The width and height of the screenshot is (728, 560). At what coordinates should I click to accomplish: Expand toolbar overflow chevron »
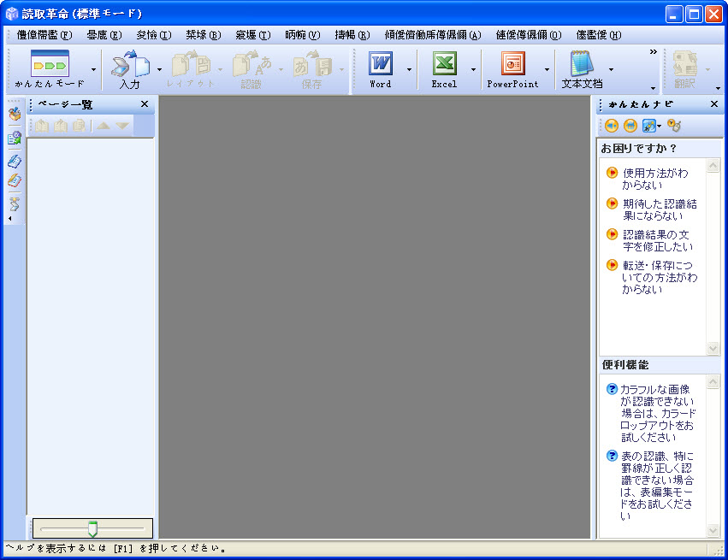coord(654,51)
